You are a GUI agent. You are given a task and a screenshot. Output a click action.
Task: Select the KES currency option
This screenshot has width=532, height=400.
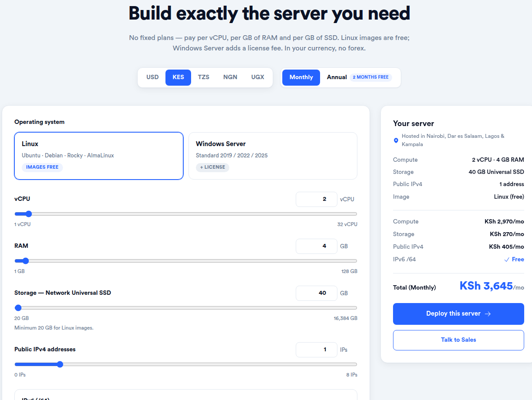pyautogui.click(x=178, y=77)
